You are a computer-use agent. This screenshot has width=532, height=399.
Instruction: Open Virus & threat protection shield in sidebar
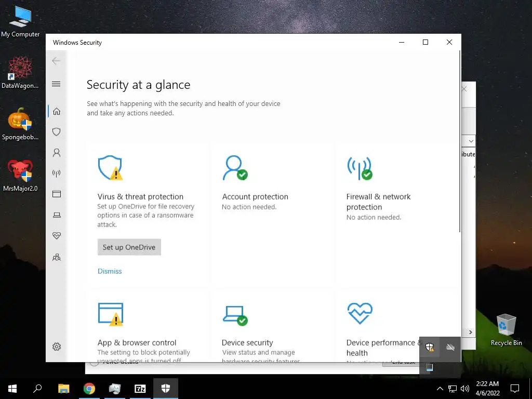point(57,132)
